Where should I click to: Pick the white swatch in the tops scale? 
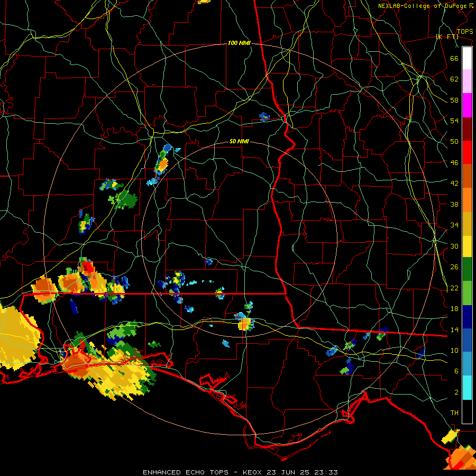tap(467, 58)
